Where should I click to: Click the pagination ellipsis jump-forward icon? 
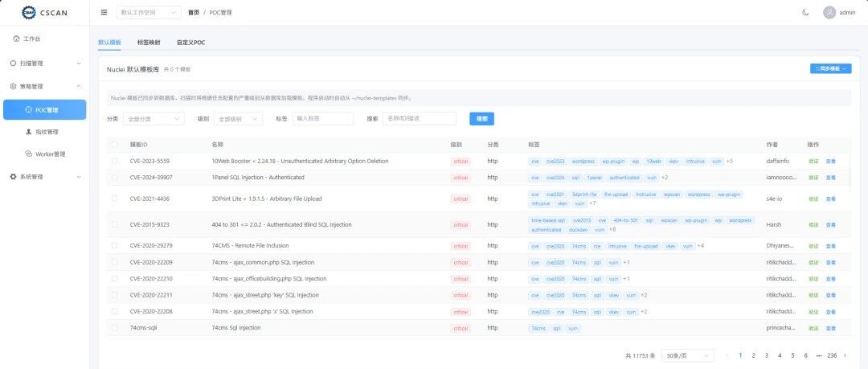point(819,355)
